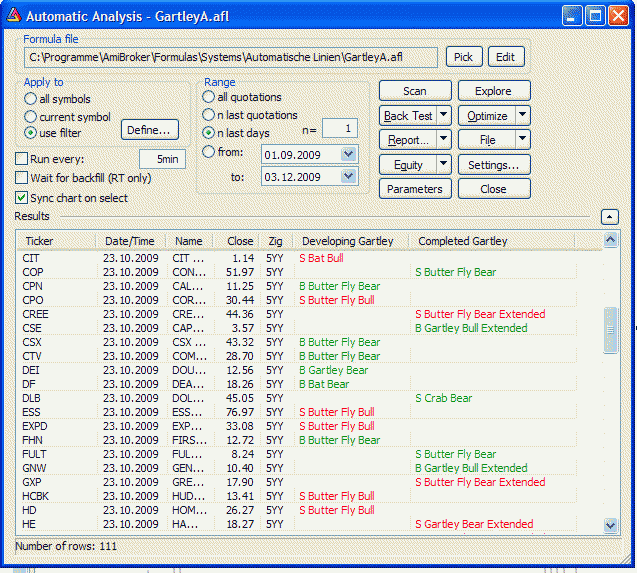Expand the Report options arrow
This screenshot has height=573, width=637.
point(444,140)
